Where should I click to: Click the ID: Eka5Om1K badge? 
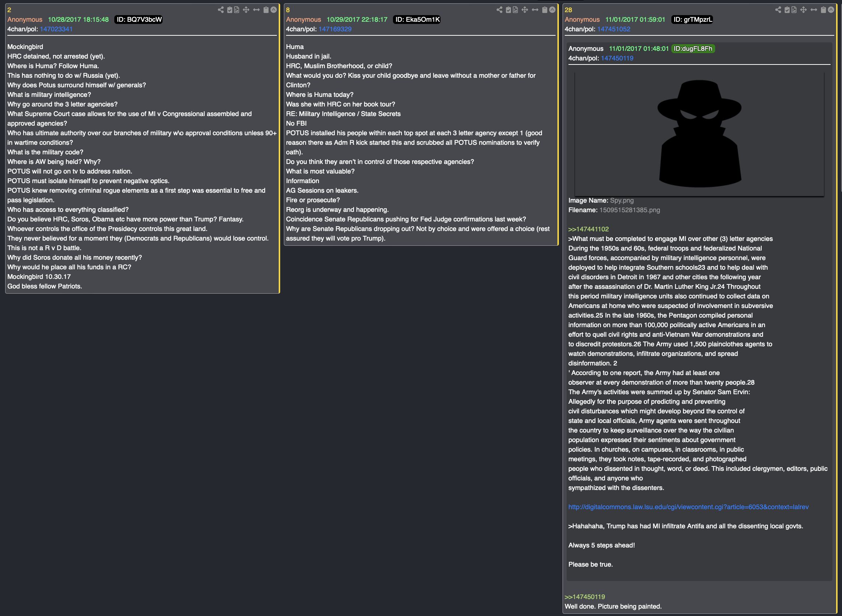pyautogui.click(x=417, y=20)
